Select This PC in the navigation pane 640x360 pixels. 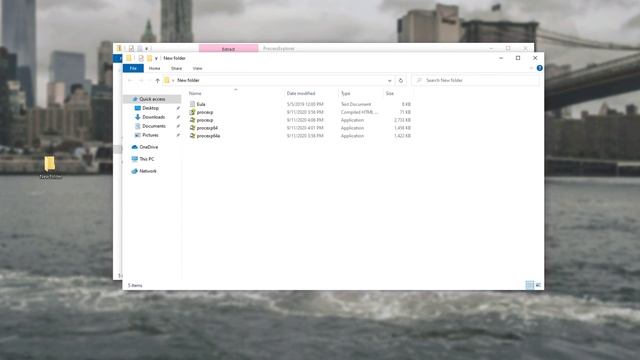147,159
